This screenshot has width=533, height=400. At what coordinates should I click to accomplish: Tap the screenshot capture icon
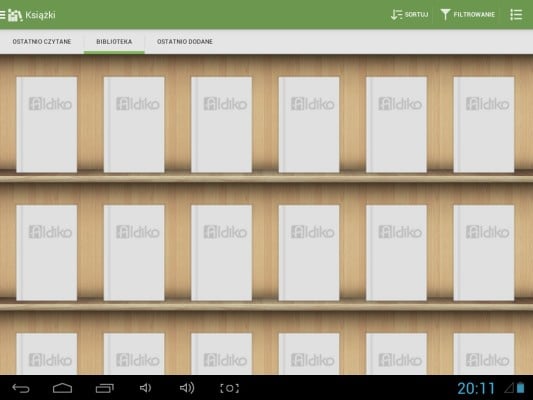click(x=229, y=388)
